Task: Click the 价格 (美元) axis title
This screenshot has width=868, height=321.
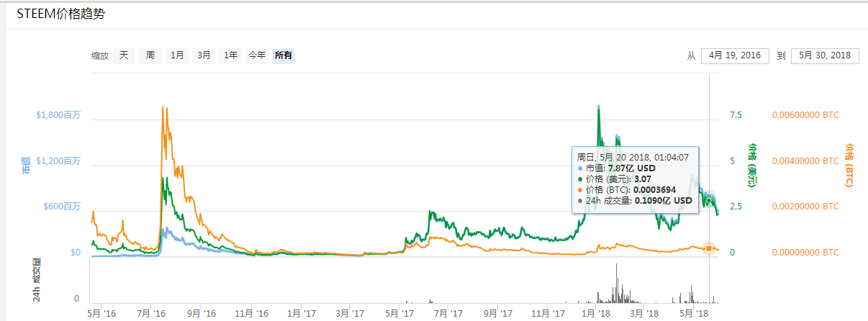Action: coord(753,166)
